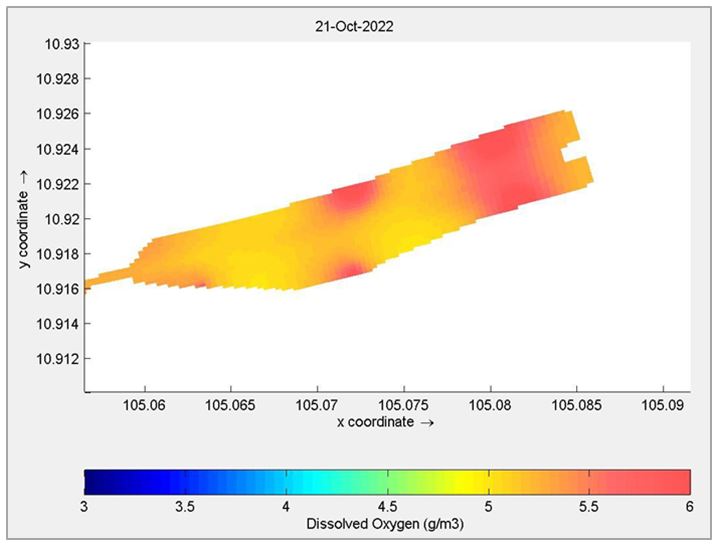719x547 pixels.
Task: Click the white notch at the map's east end
Action: [x=573, y=154]
